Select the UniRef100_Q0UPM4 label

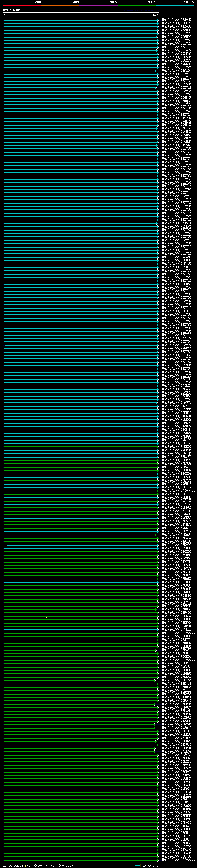tap(176, 450)
